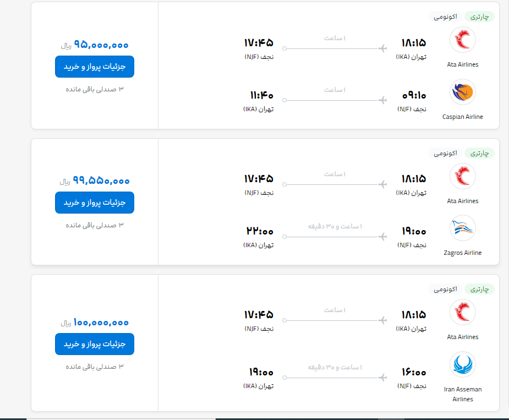Click the Caspian Airline name label

[x=463, y=117]
